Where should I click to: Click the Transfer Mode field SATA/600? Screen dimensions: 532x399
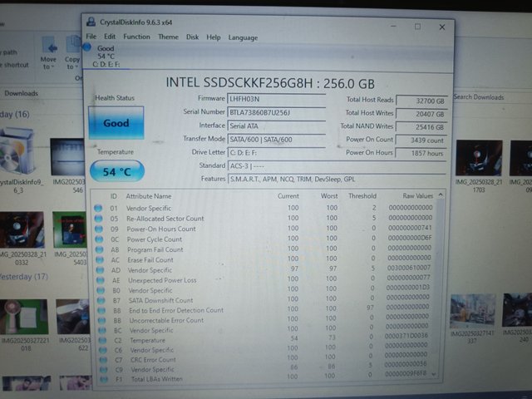tap(276, 139)
